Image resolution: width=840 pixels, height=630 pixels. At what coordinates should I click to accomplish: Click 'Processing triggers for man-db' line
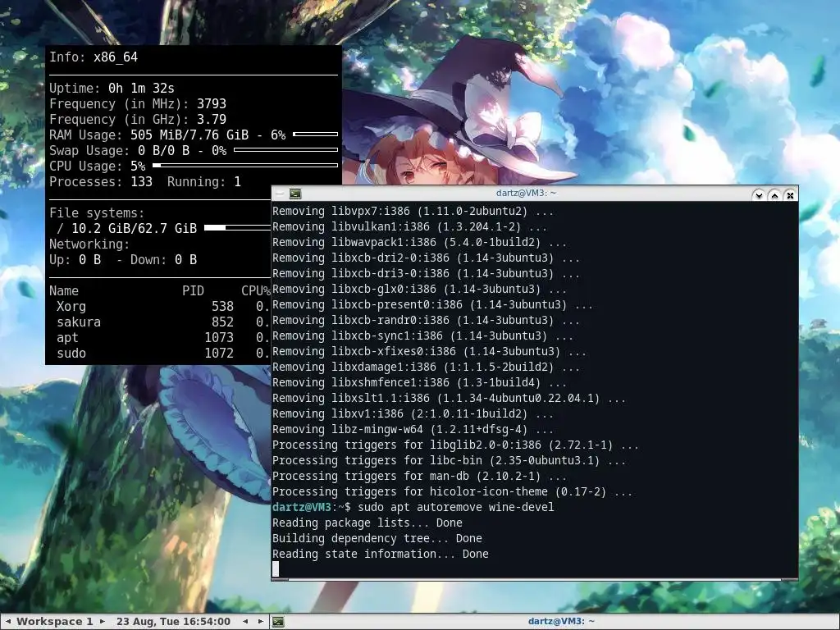click(x=419, y=476)
